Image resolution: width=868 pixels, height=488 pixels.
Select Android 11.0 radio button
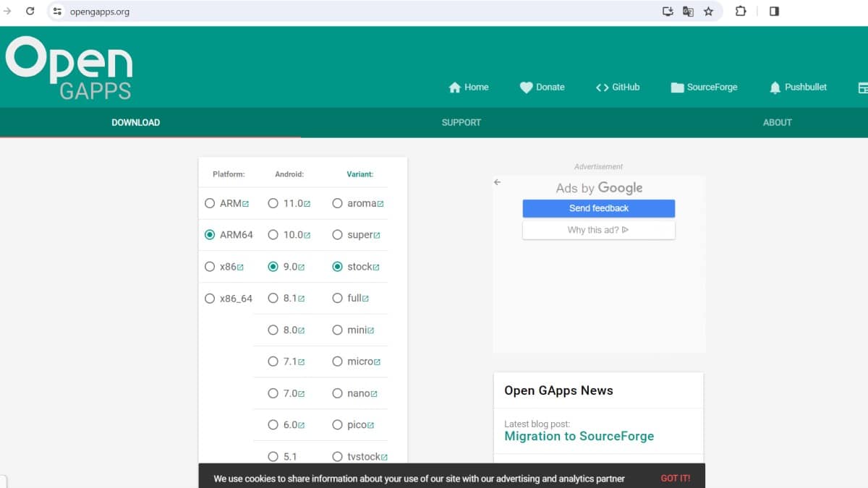point(273,204)
